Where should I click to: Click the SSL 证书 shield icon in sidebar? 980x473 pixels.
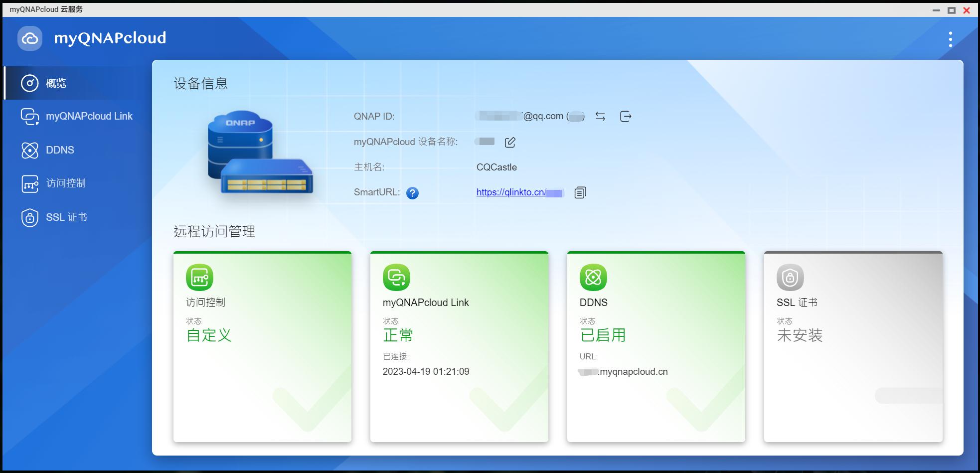[29, 217]
